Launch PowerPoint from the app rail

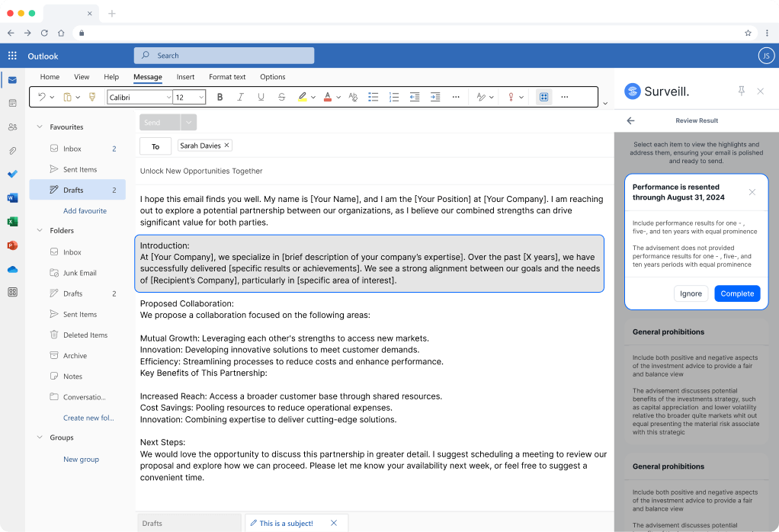click(12, 245)
